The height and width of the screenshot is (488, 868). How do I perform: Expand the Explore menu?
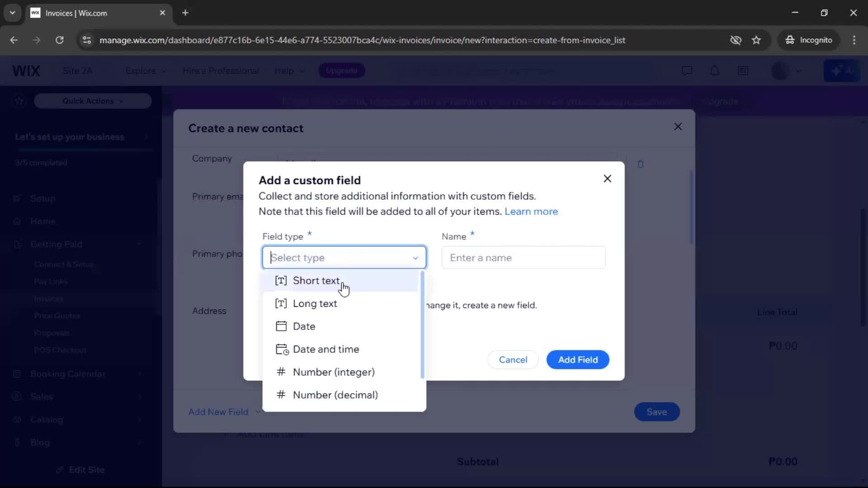146,71
